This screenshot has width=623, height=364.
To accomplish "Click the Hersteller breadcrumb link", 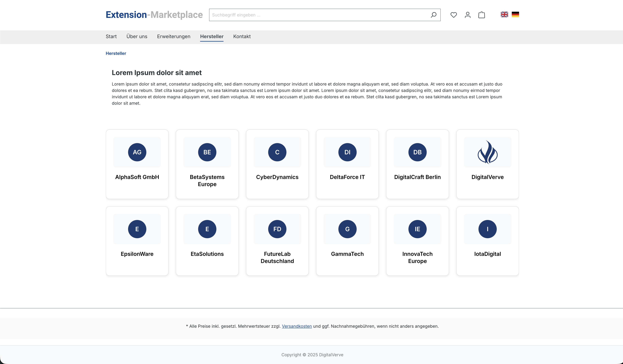I will (x=116, y=53).
